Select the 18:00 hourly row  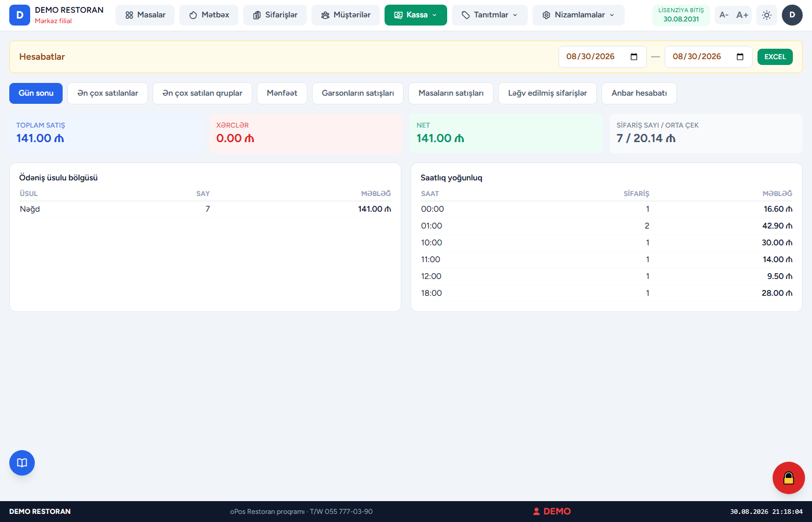pyautogui.click(x=607, y=293)
